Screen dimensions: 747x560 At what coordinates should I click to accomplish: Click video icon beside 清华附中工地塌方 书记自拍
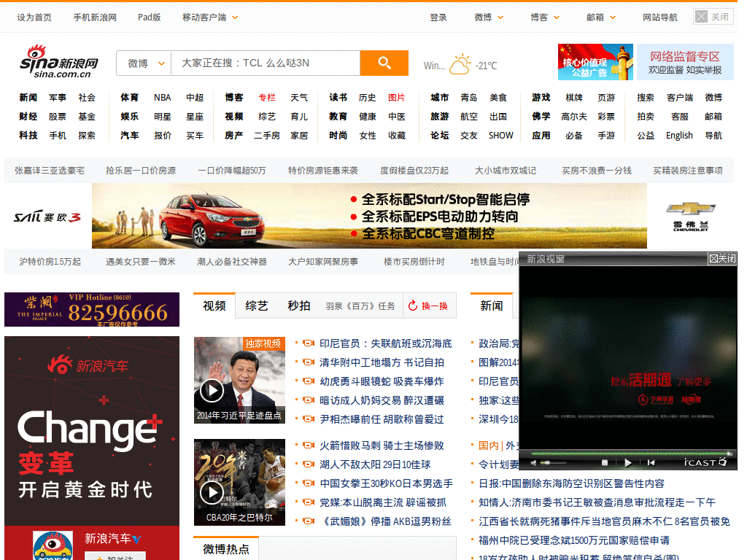309,362
